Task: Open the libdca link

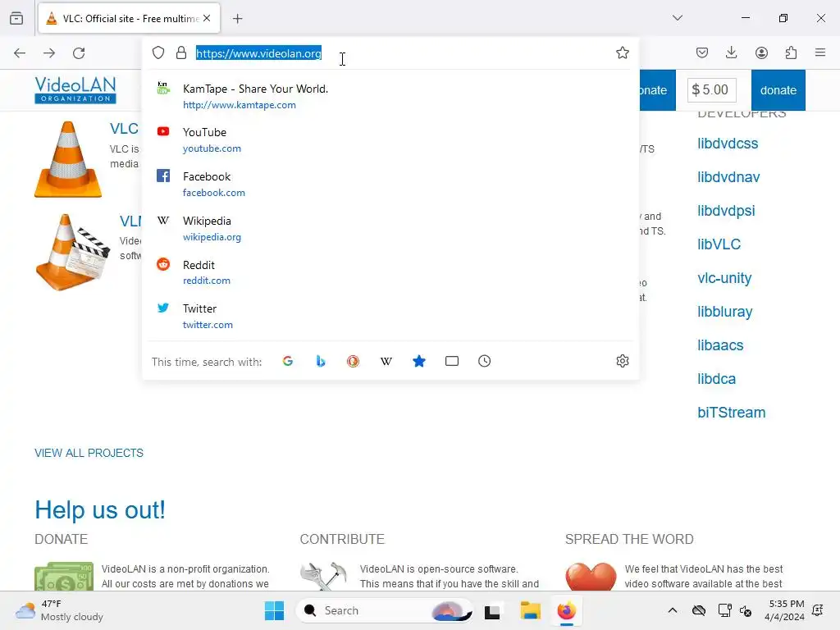Action: [x=716, y=379]
